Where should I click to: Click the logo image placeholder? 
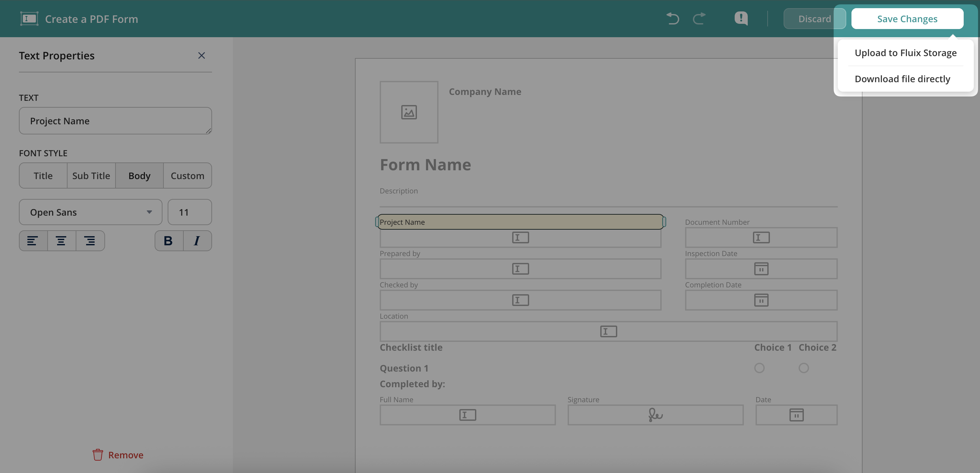click(x=408, y=112)
